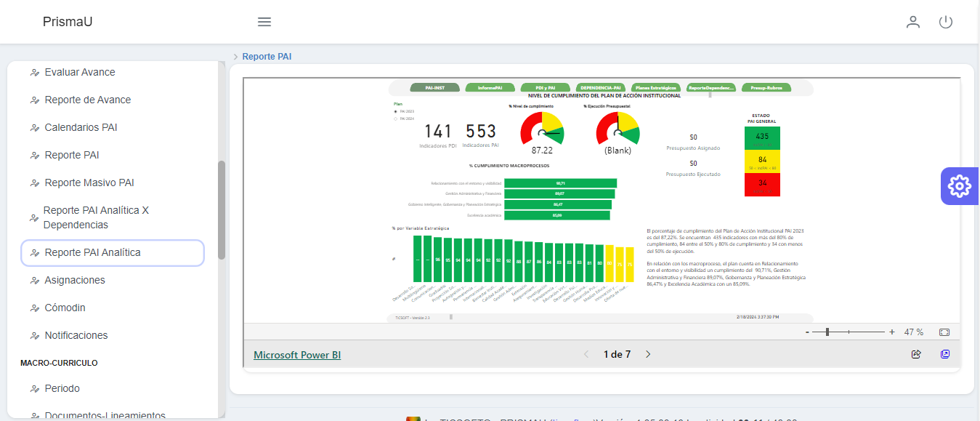
Task: Click the zoom level slider handle
Action: 827,332
